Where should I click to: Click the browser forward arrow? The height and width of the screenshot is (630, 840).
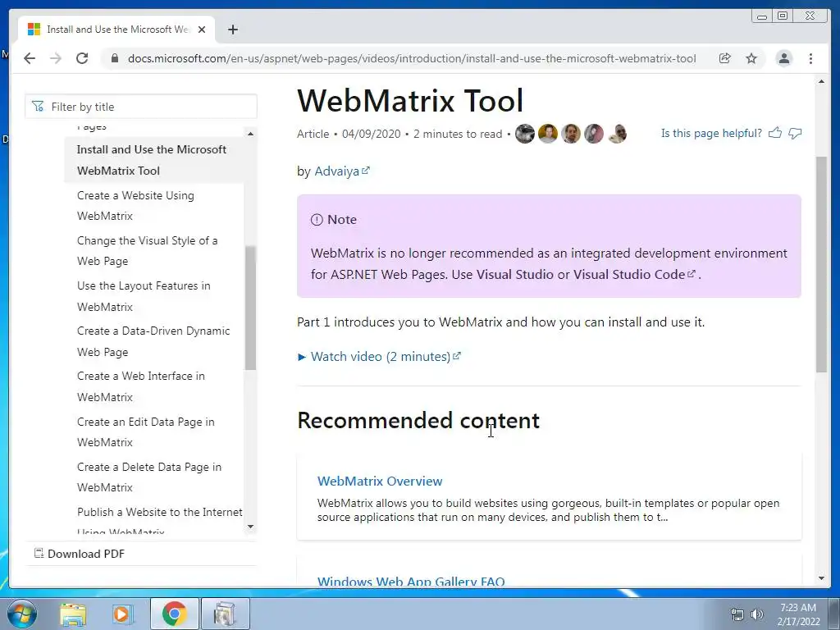pyautogui.click(x=56, y=58)
